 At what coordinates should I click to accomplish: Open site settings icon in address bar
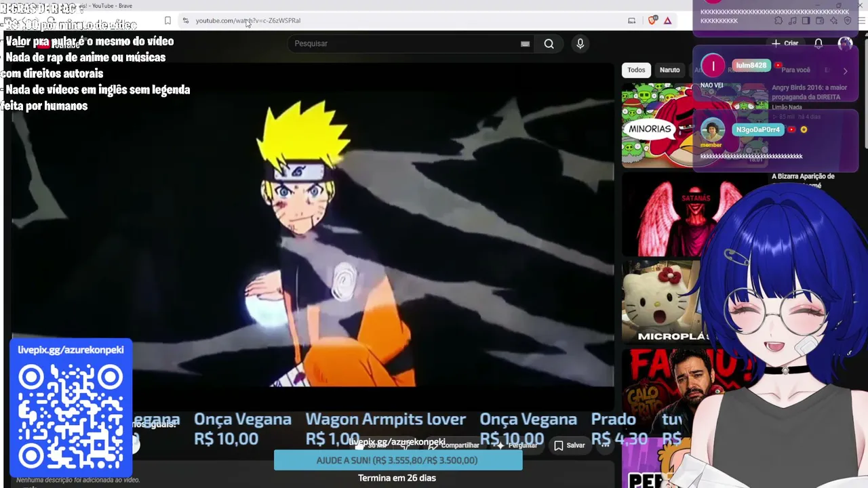(186, 20)
